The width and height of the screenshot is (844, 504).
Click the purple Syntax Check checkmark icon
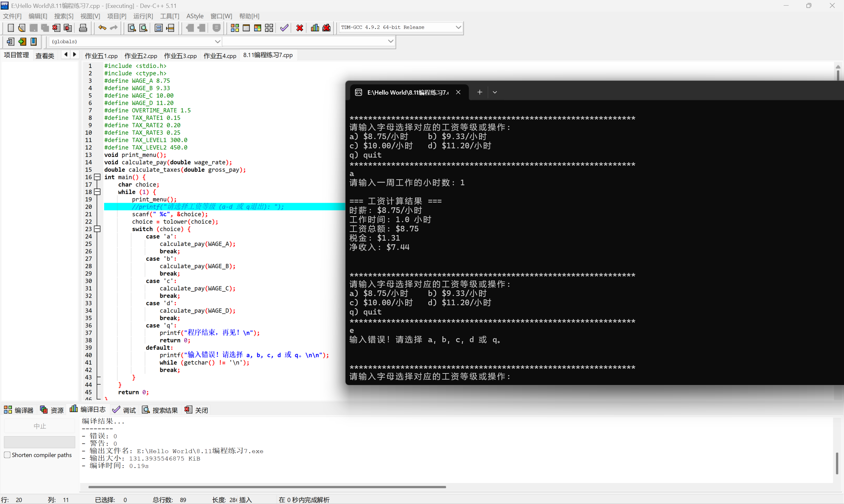[284, 28]
